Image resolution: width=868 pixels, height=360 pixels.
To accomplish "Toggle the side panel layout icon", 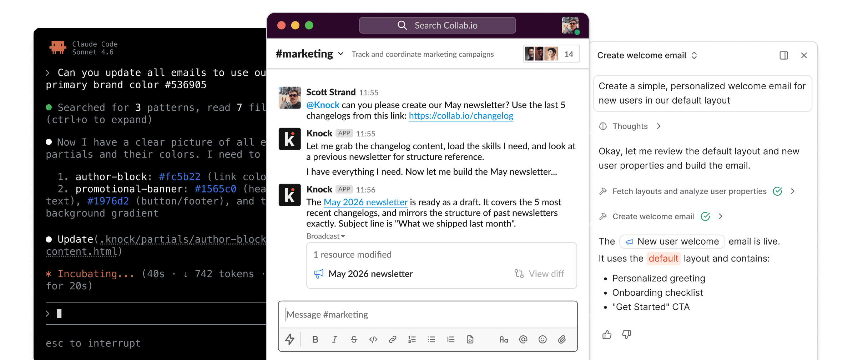I will pyautogui.click(x=784, y=55).
